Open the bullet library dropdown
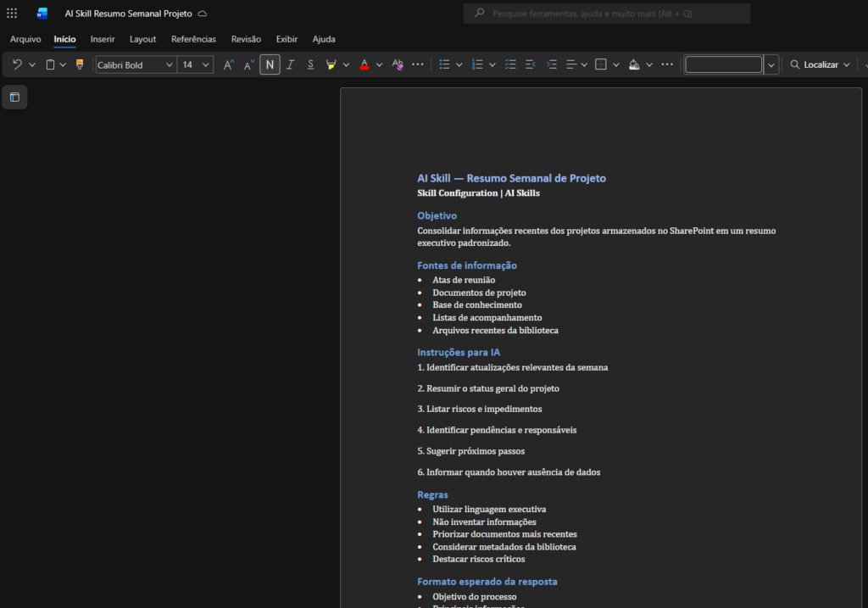868x608 pixels. point(459,64)
